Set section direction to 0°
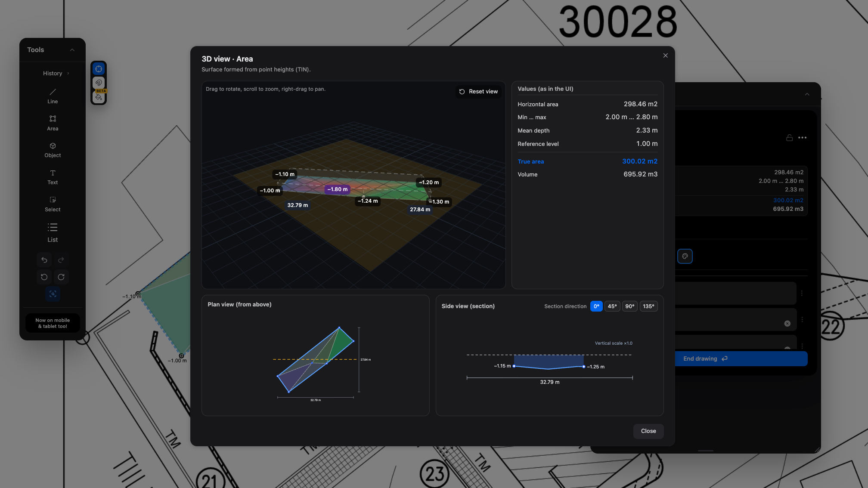Screen dimensions: 868x488 (596, 306)
